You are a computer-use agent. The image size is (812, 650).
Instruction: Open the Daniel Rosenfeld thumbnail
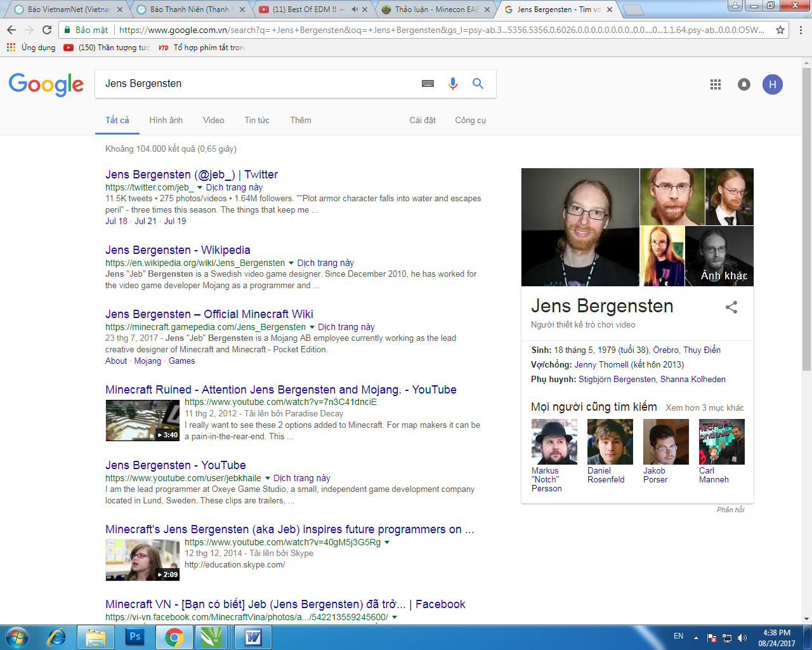(x=610, y=442)
